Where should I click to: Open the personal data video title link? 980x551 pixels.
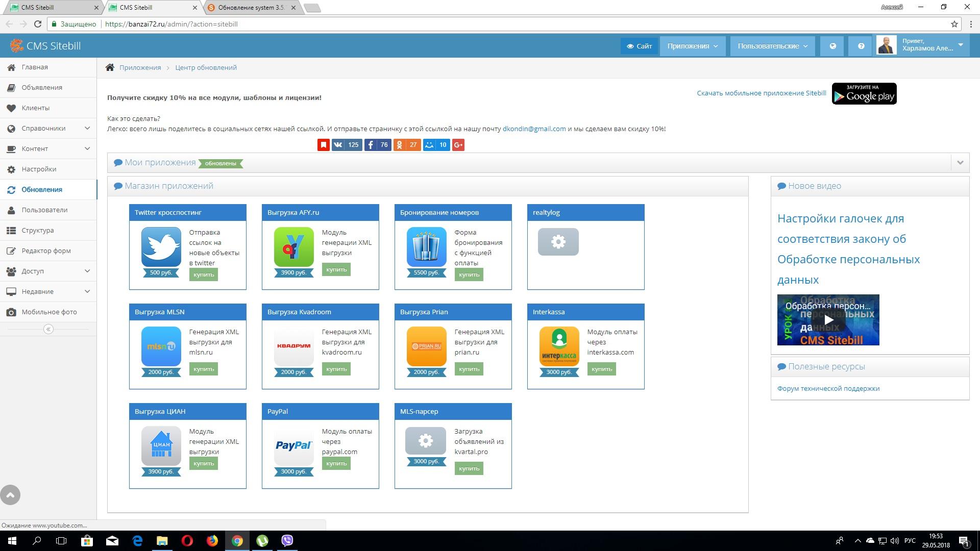[848, 249]
